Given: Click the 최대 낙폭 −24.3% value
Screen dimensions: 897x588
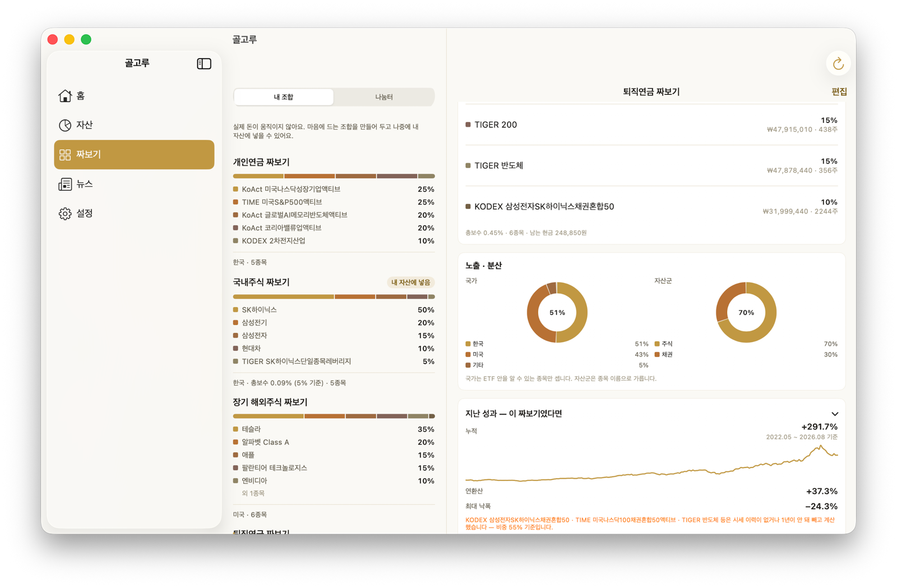Looking at the screenshot, I should [821, 507].
